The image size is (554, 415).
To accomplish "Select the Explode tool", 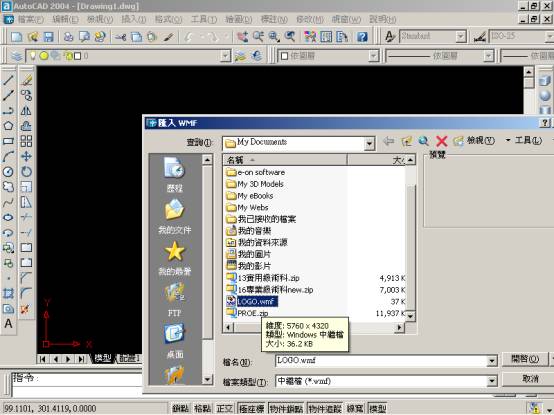I will (x=25, y=309).
